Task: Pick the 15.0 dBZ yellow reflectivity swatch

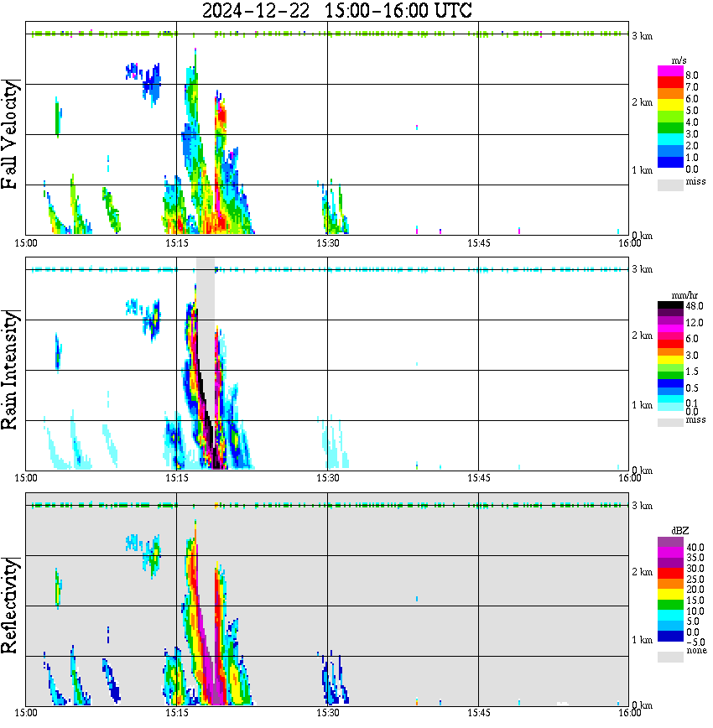Action: point(670,595)
